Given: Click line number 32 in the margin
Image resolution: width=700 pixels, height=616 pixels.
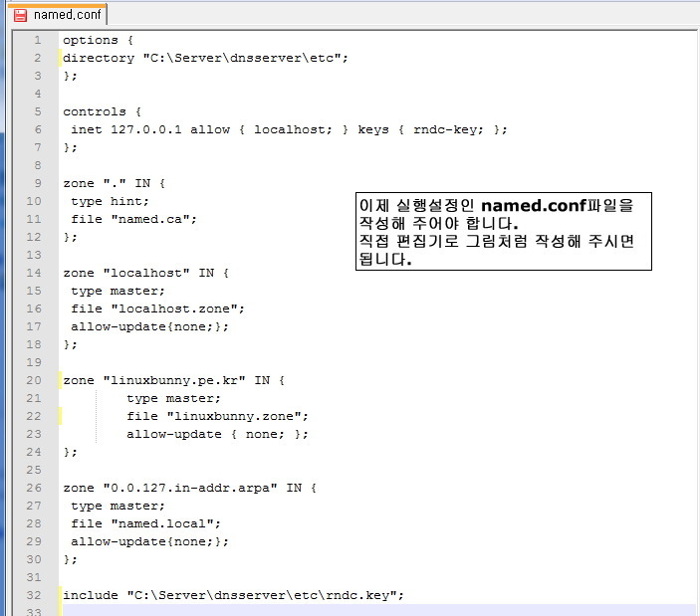Looking at the screenshot, I should 34,595.
